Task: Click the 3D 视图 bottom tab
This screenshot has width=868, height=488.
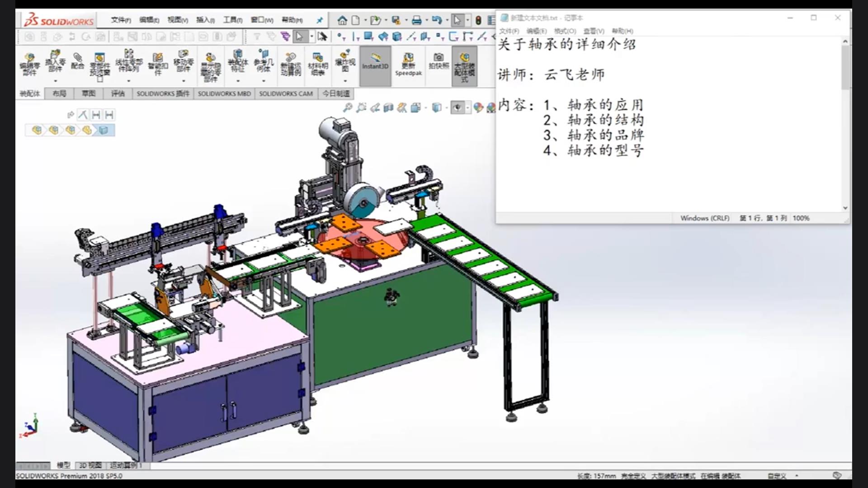Action: coord(90,465)
